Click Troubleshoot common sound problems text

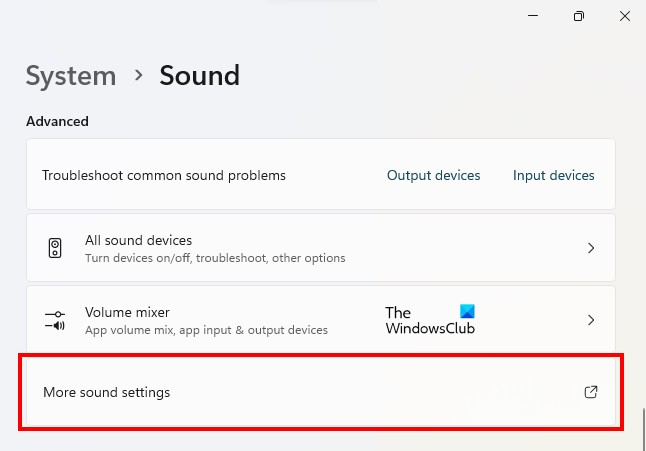[163, 175]
